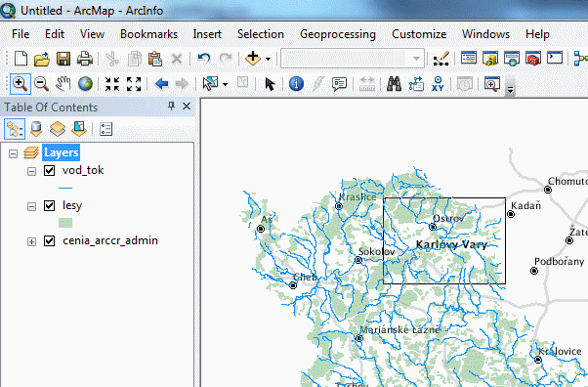
Task: Click the vod_tok blue line symbol
Action: pos(65,188)
